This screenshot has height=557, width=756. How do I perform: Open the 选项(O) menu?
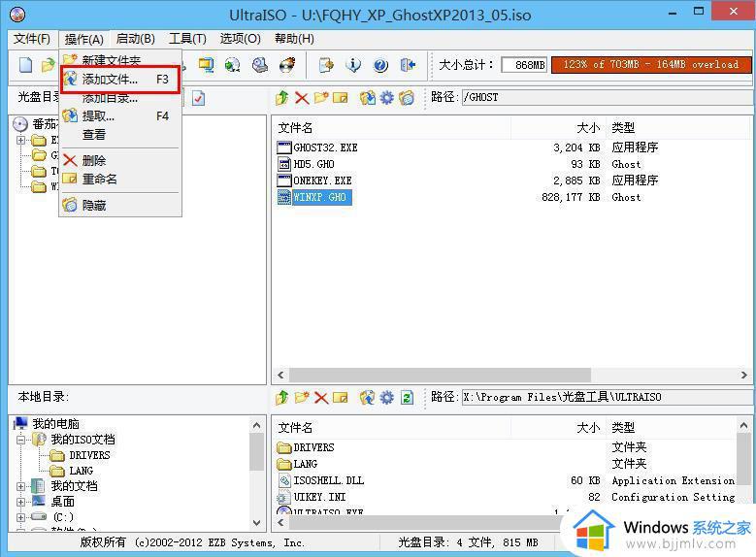click(240, 39)
